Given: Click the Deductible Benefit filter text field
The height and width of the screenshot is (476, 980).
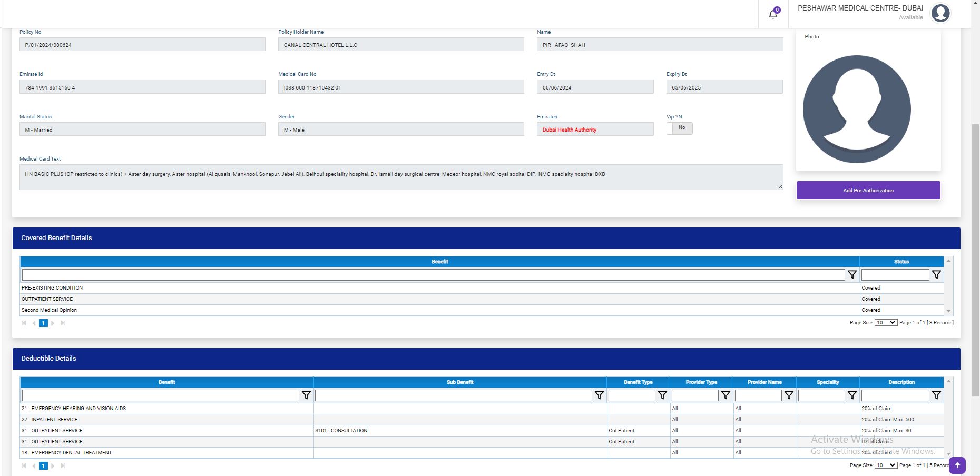Looking at the screenshot, I should pos(160,395).
